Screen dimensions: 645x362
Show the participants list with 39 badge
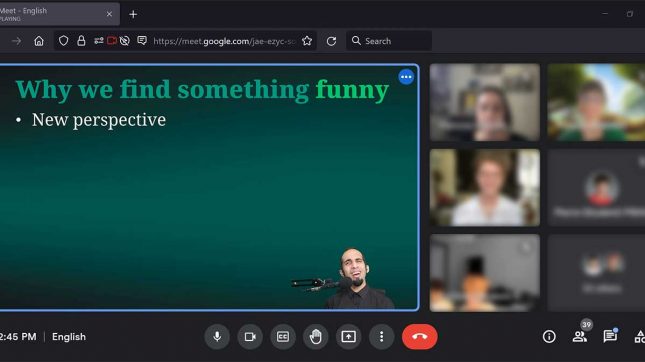click(580, 336)
